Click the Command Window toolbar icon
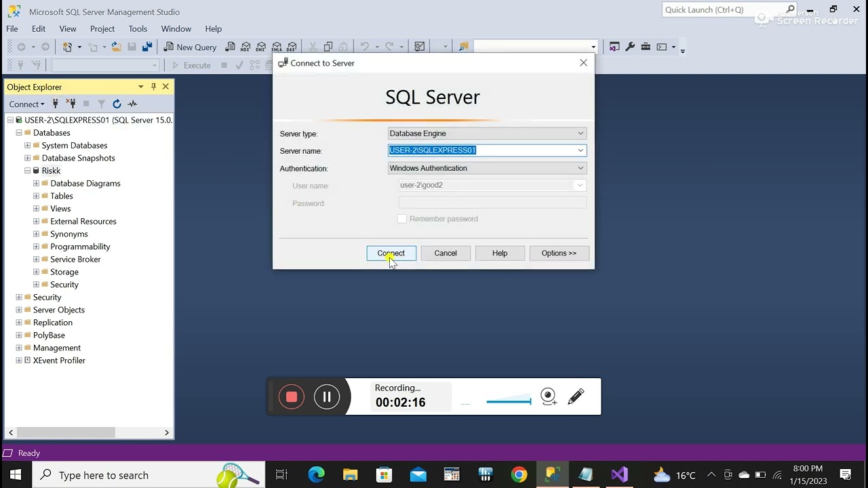Image resolution: width=868 pixels, height=488 pixels. [662, 47]
